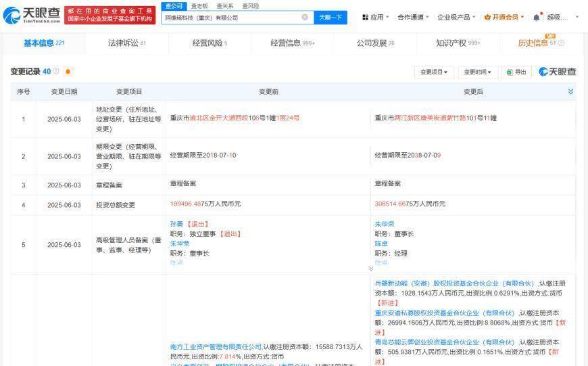Click the 变更日期 column header
This screenshot has height=366, width=588.
pyautogui.click(x=64, y=91)
